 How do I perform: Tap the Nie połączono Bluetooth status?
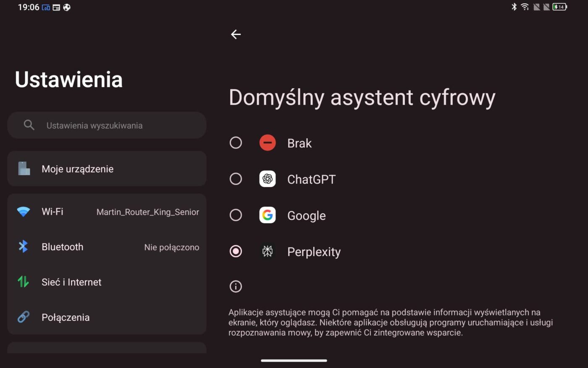click(172, 247)
